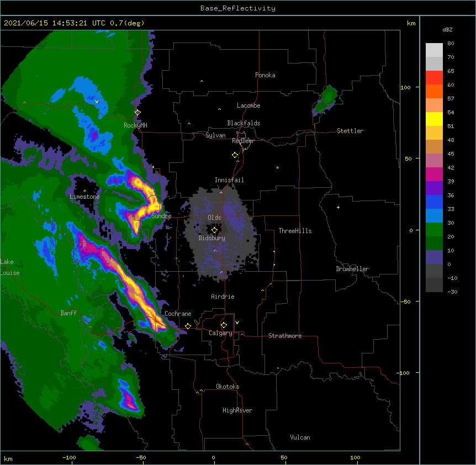Image resolution: width=476 pixels, height=465 pixels.
Task: Click the Innisfail label
Action: pos(229,180)
